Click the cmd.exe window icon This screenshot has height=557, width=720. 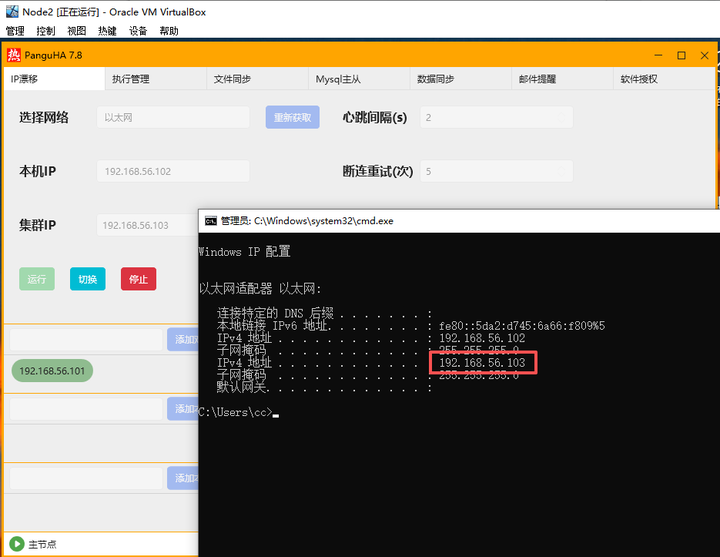point(211,221)
